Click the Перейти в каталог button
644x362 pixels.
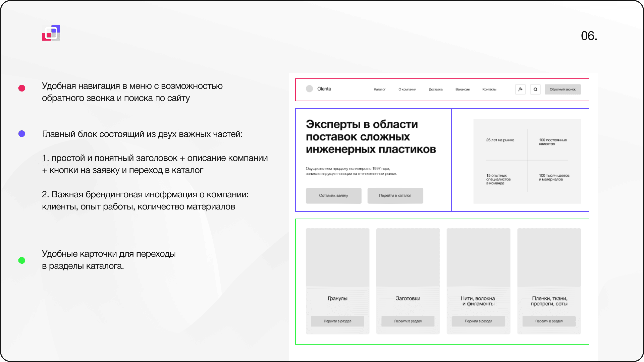(x=395, y=196)
